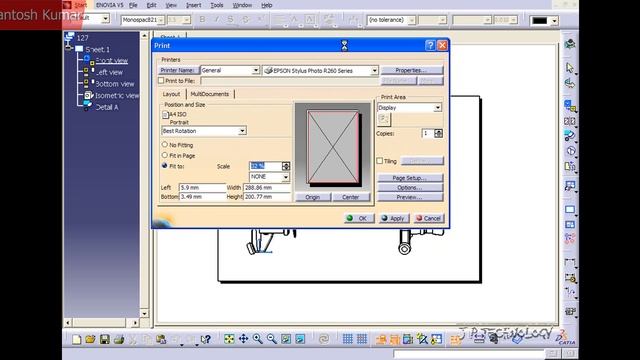The height and width of the screenshot is (360, 640).
Task: Open the Tools menu
Action: point(217,5)
